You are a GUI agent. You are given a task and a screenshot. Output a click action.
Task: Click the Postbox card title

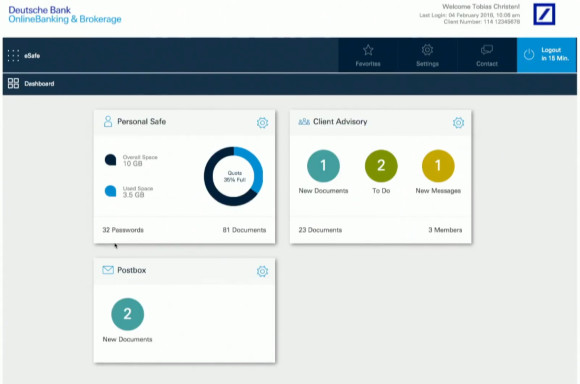coord(132,270)
